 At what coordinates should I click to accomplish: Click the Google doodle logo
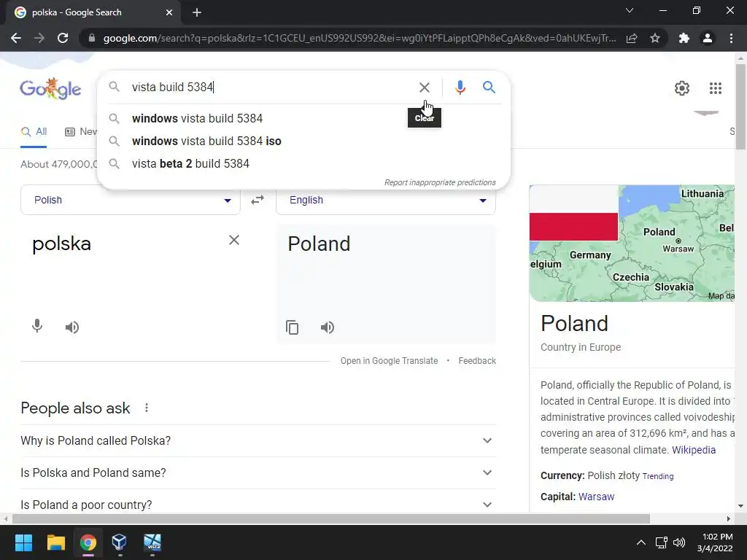50,88
